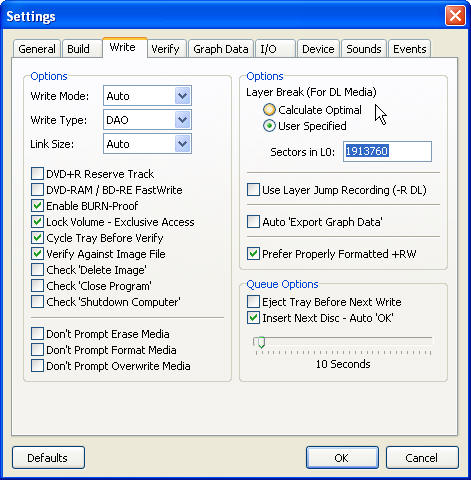Switch to the Verify tab
The width and height of the screenshot is (471, 480).
click(x=166, y=49)
